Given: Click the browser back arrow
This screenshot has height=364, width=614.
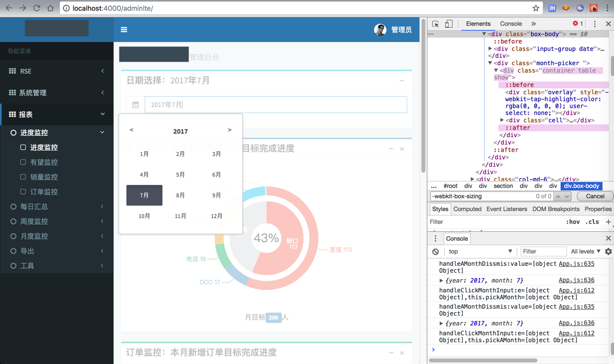Looking at the screenshot, I should click(9, 8).
